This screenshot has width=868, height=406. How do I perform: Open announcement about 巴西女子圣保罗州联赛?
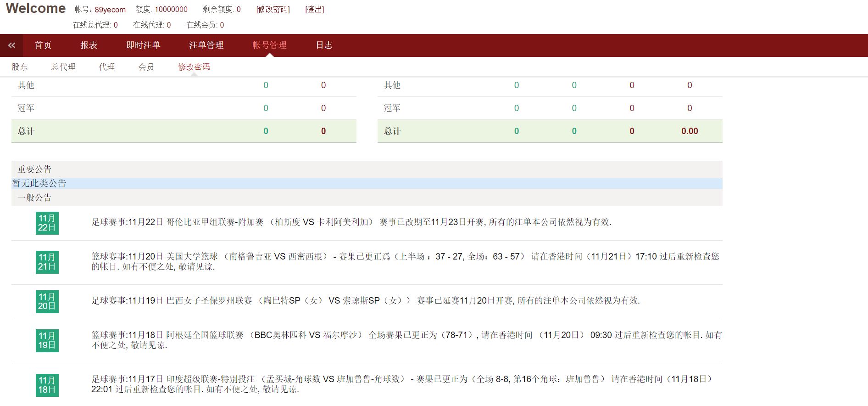tap(366, 300)
